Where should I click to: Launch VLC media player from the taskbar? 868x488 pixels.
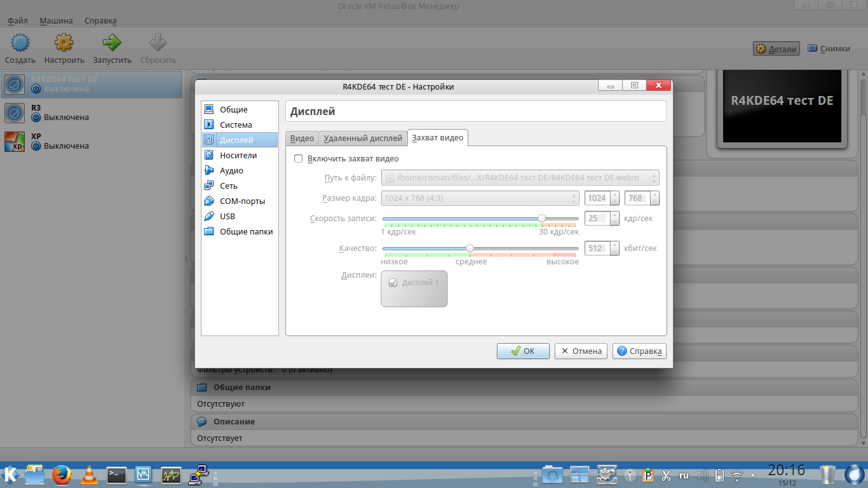pos(90,474)
